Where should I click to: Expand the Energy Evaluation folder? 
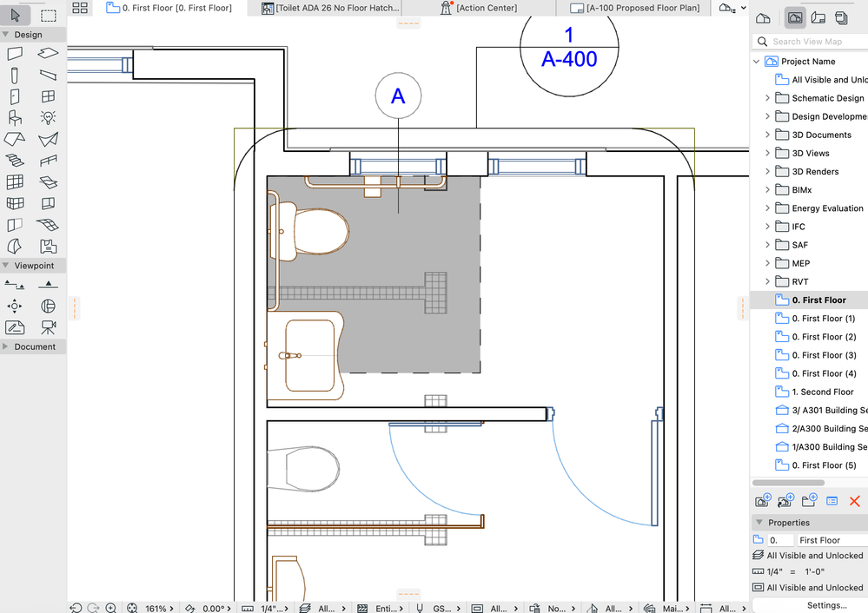(x=767, y=208)
